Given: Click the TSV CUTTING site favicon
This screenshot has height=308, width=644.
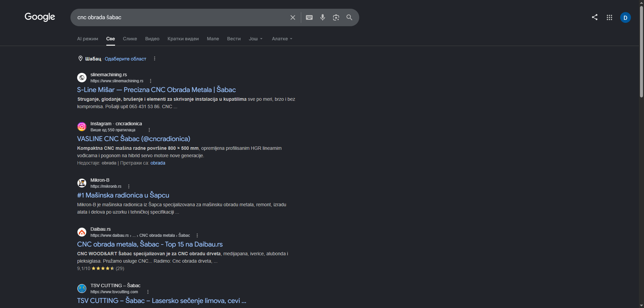Looking at the screenshot, I should click(82, 289).
